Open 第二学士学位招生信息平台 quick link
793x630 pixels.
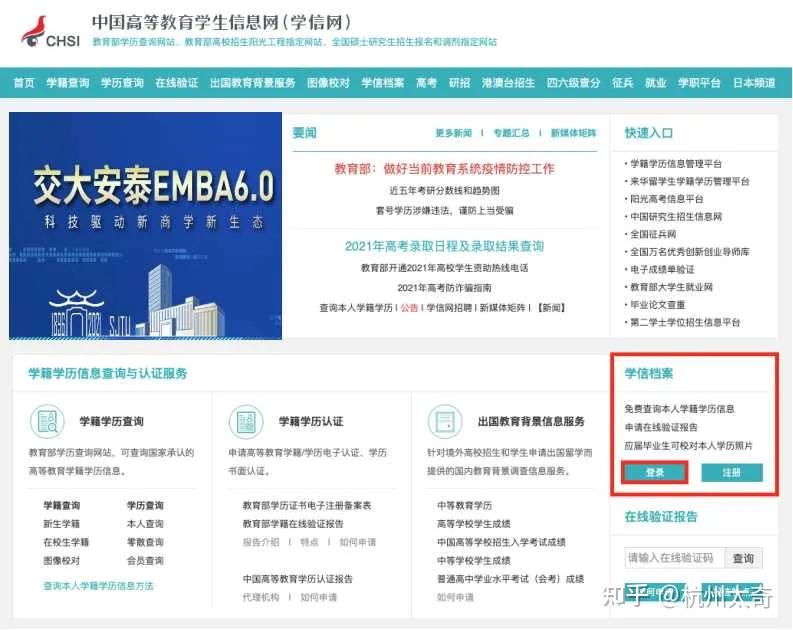pyautogui.click(x=685, y=322)
